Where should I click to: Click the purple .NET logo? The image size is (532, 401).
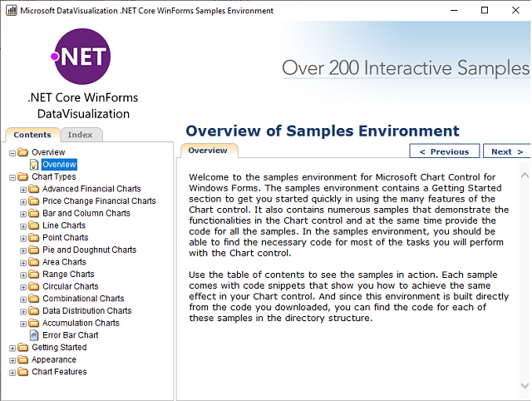tap(81, 57)
